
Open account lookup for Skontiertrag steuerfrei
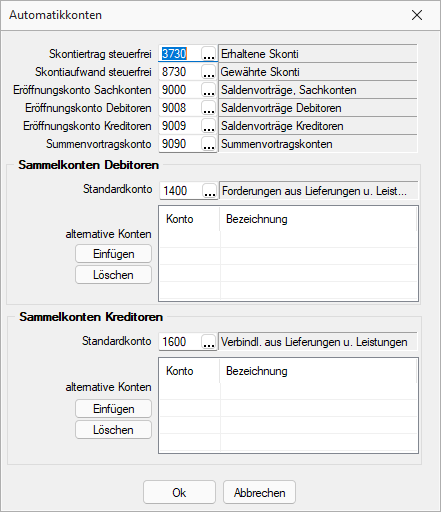209,54
